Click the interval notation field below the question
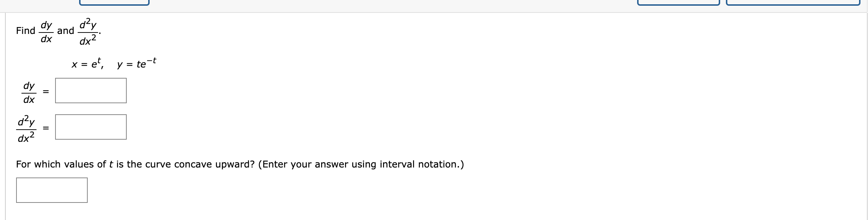 pos(52,190)
